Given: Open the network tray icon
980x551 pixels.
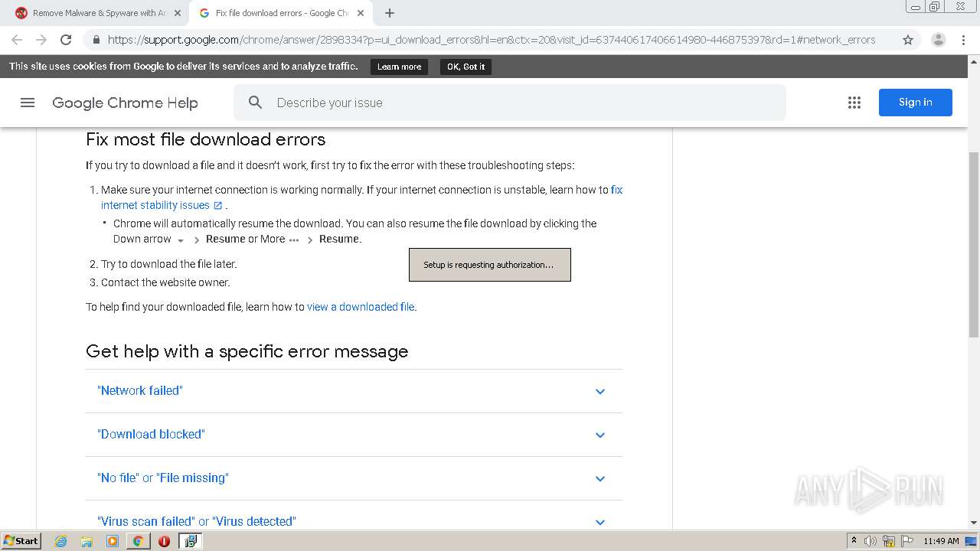Looking at the screenshot, I should point(889,541).
